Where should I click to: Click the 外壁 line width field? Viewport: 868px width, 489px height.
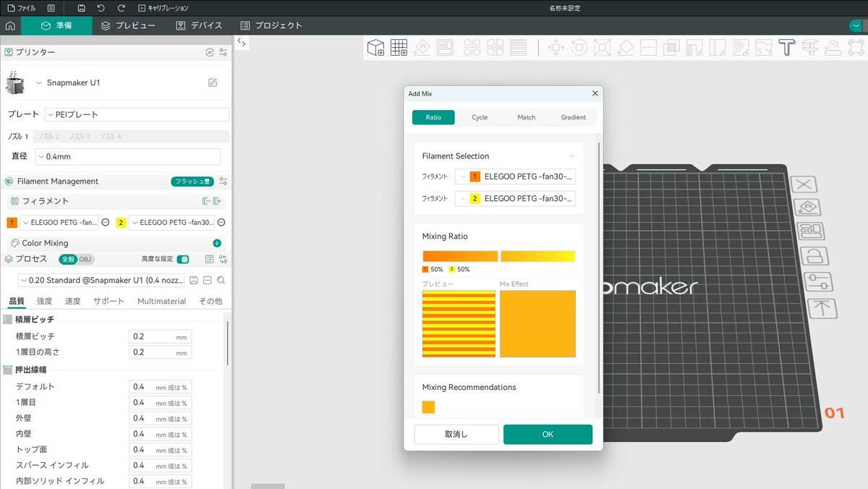pyautogui.click(x=160, y=418)
